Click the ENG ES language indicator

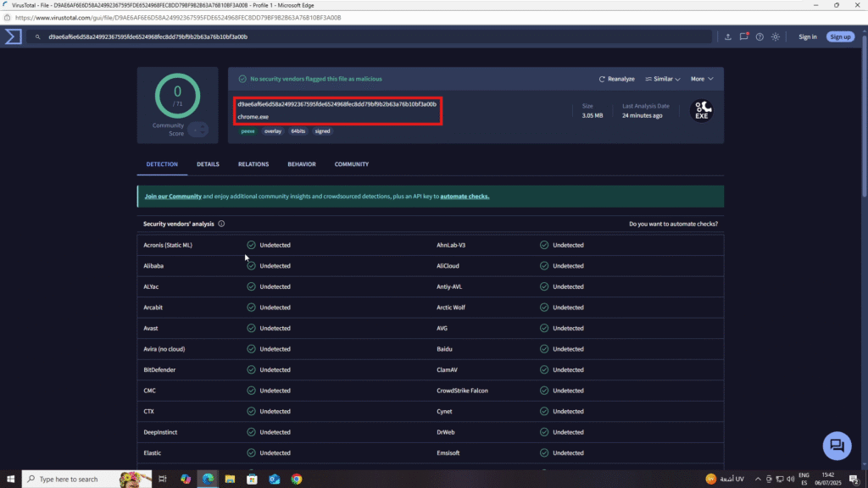click(x=804, y=480)
